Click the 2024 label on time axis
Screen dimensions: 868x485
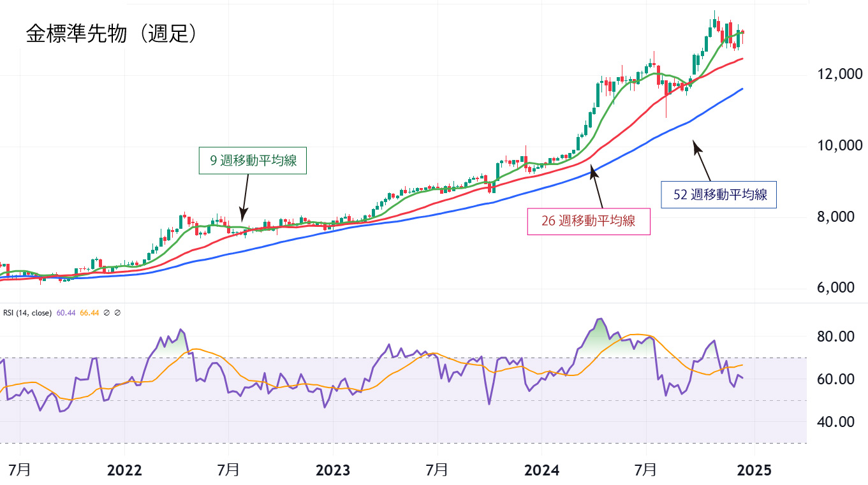coord(541,471)
